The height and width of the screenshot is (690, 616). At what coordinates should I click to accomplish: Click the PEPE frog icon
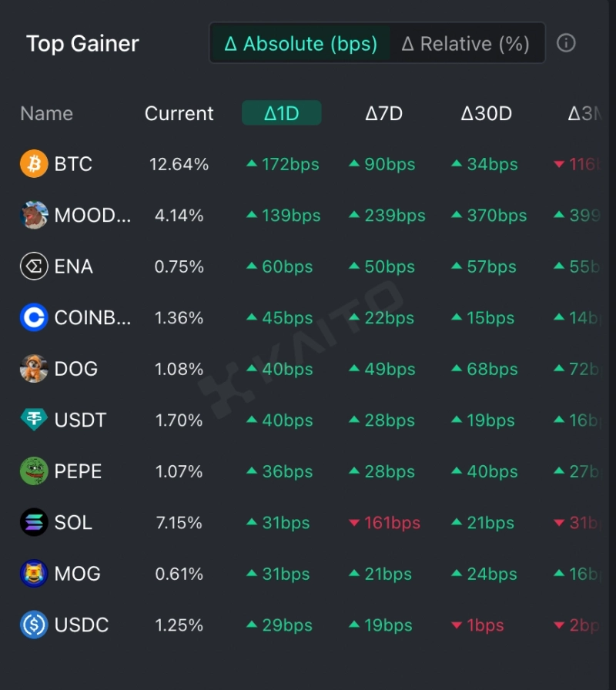coord(34,471)
